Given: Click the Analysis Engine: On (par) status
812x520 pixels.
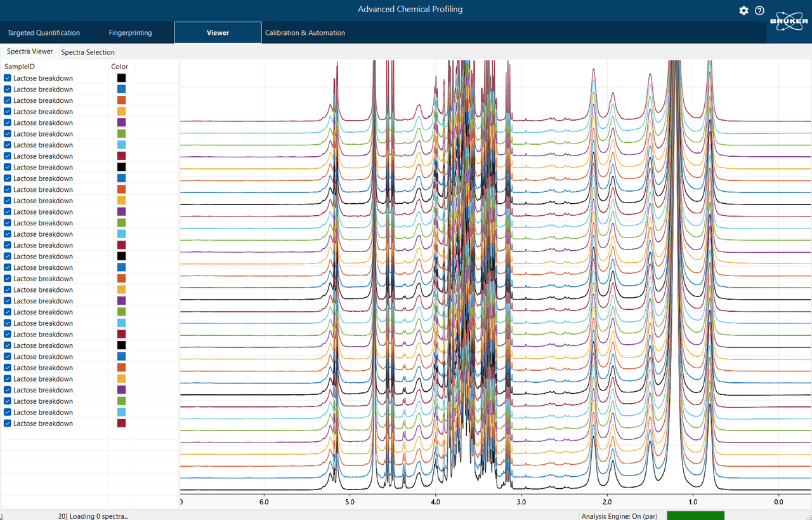Looking at the screenshot, I should (620, 516).
